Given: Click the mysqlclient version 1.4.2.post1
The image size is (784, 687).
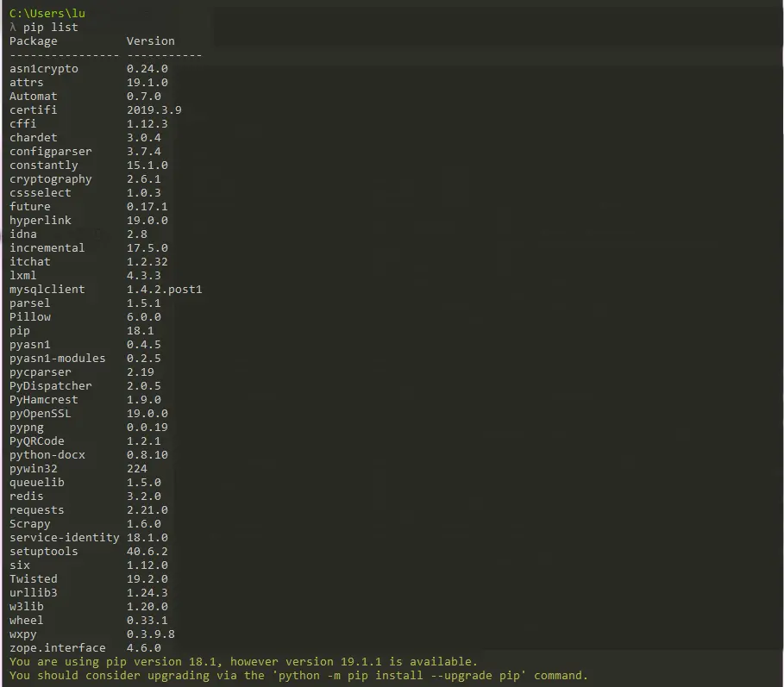Looking at the screenshot, I should coord(165,290).
